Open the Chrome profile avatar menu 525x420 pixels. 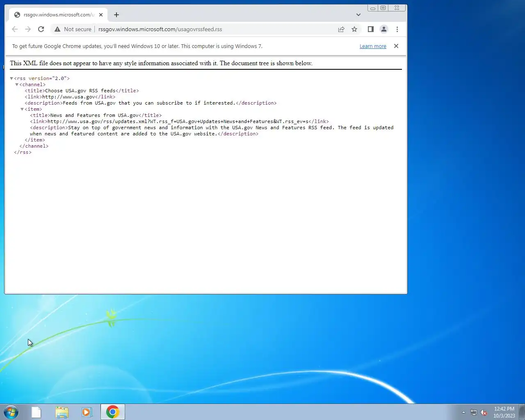point(384,29)
